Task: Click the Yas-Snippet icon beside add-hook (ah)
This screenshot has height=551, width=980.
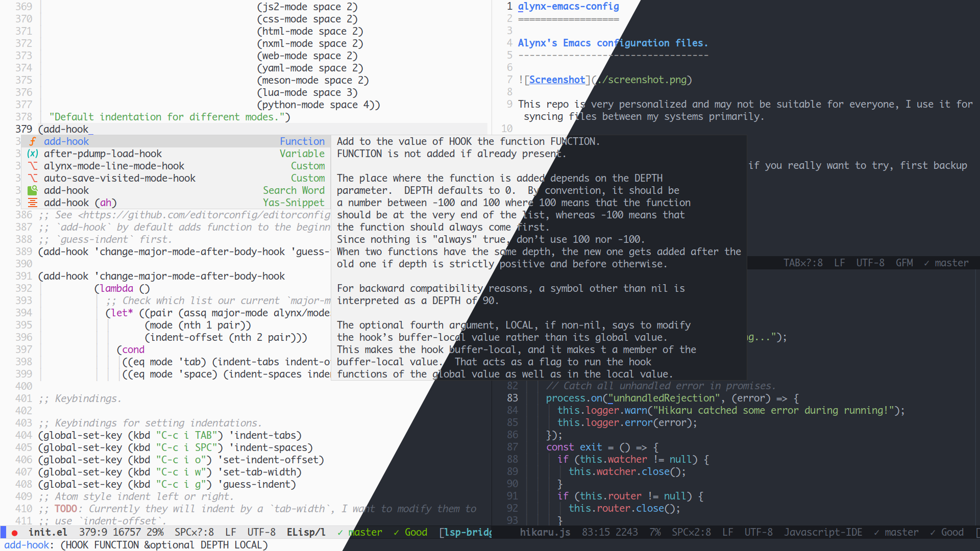Action: pos(33,203)
